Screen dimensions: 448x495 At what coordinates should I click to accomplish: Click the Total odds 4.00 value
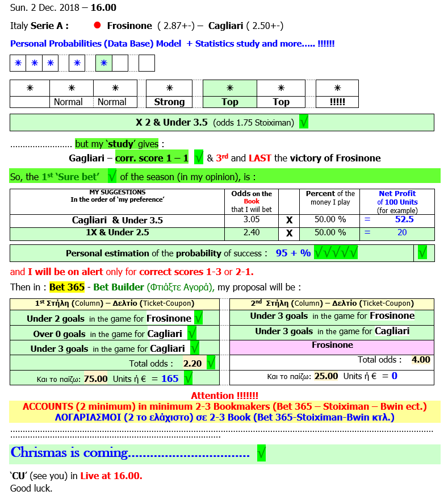tap(421, 360)
